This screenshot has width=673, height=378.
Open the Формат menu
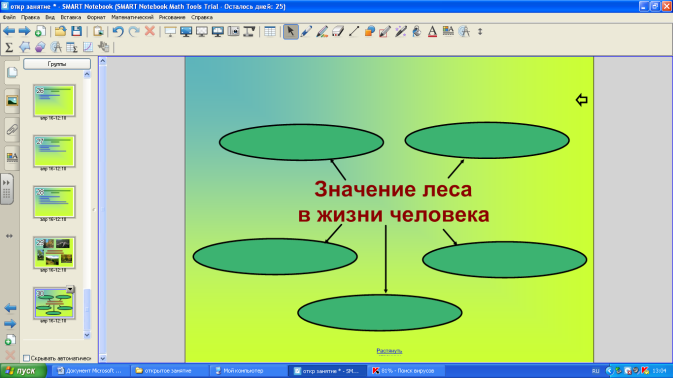[x=96, y=18]
